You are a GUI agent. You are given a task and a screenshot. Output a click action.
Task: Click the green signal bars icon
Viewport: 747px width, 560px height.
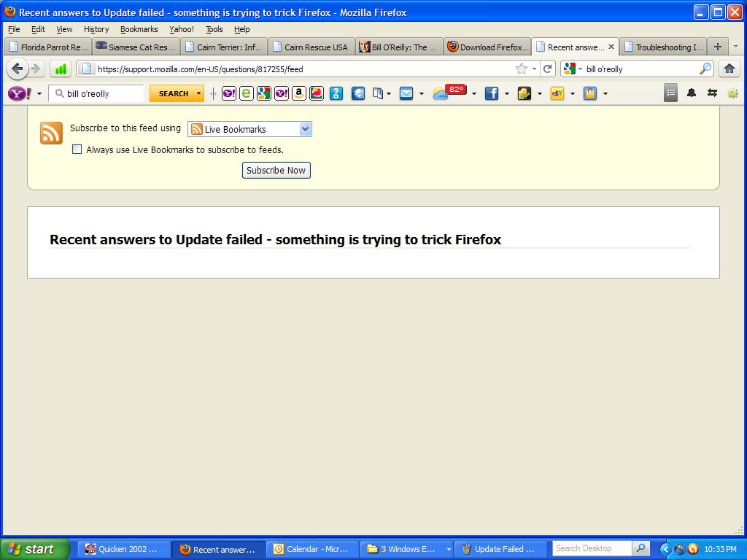(61, 69)
